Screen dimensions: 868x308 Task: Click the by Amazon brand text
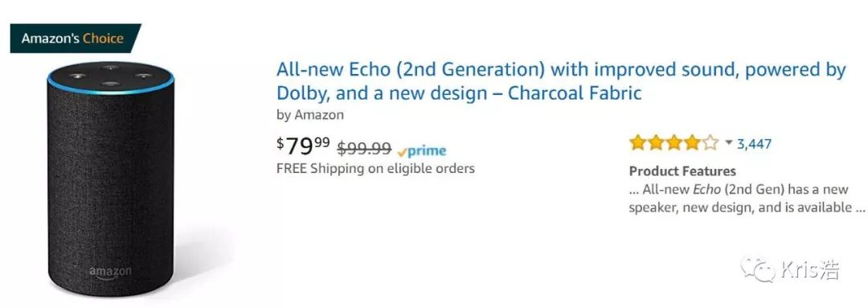pos(310,115)
